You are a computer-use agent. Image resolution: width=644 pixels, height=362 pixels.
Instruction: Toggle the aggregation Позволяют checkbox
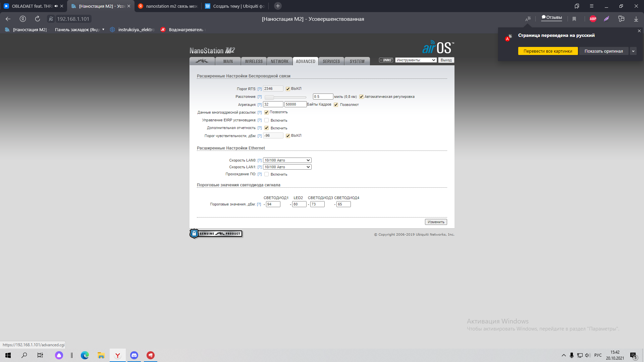pos(336,105)
